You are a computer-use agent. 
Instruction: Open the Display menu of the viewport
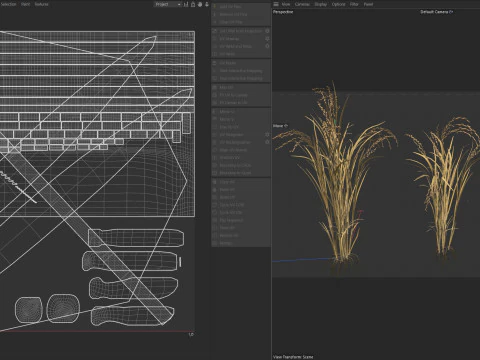pyautogui.click(x=321, y=4)
